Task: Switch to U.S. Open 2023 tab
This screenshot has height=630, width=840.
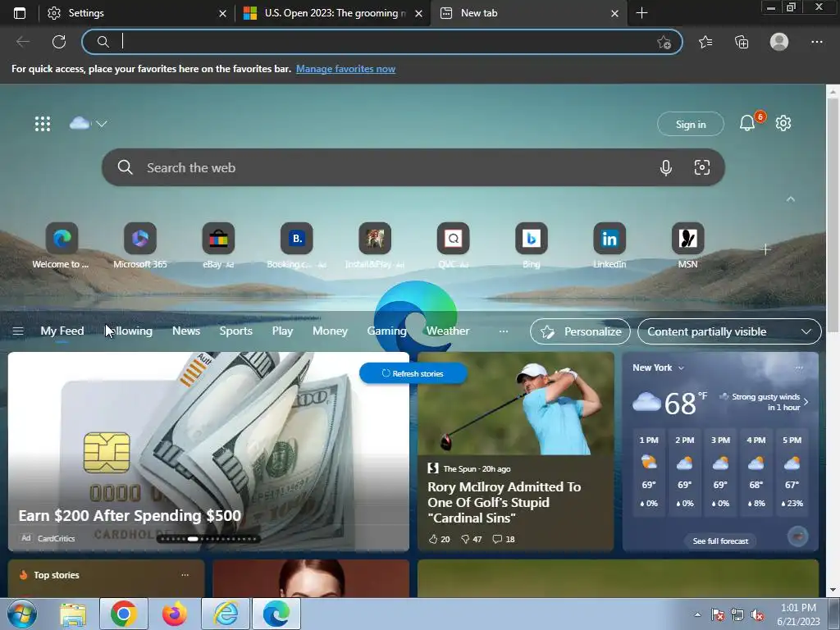Action: (x=332, y=13)
